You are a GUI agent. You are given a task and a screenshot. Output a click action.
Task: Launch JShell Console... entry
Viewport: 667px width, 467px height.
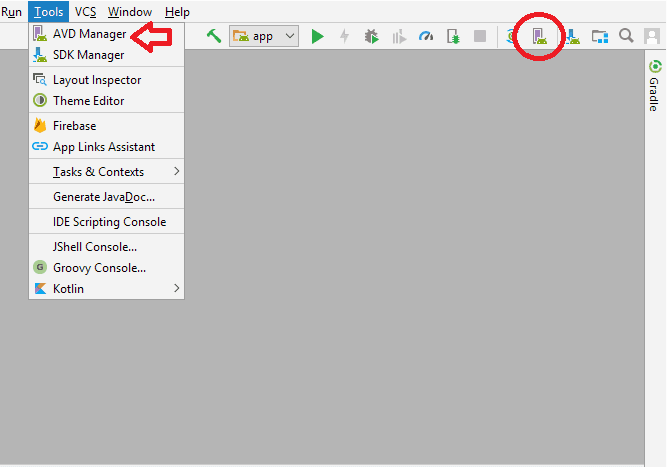point(106,247)
